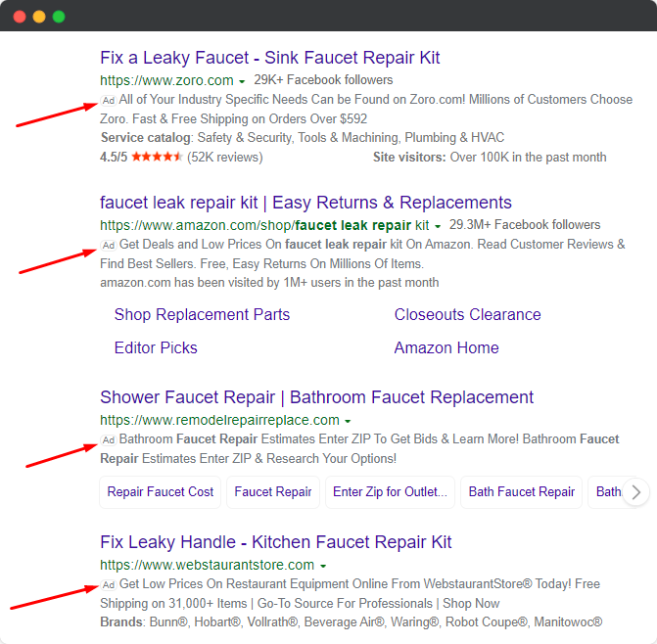Click the yellow minimize window button
Screen dimensions: 657x644
39,17
